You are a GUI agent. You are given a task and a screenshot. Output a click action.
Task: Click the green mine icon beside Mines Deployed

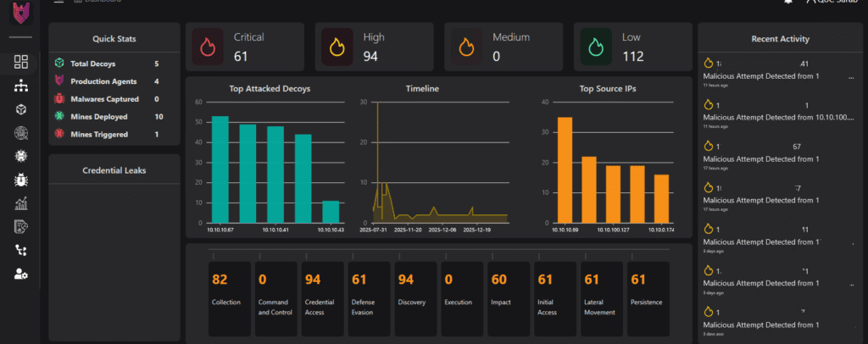tap(58, 117)
